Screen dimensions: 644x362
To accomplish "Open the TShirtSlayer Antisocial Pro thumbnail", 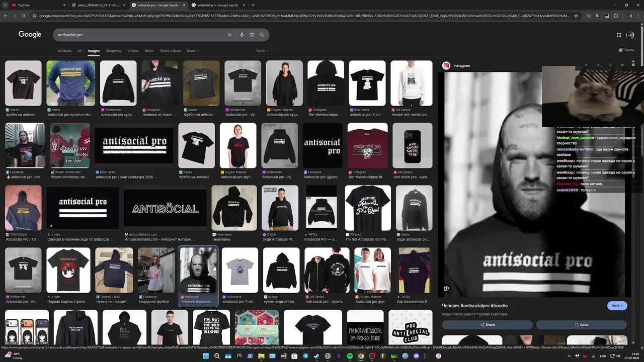I will [x=23, y=208].
